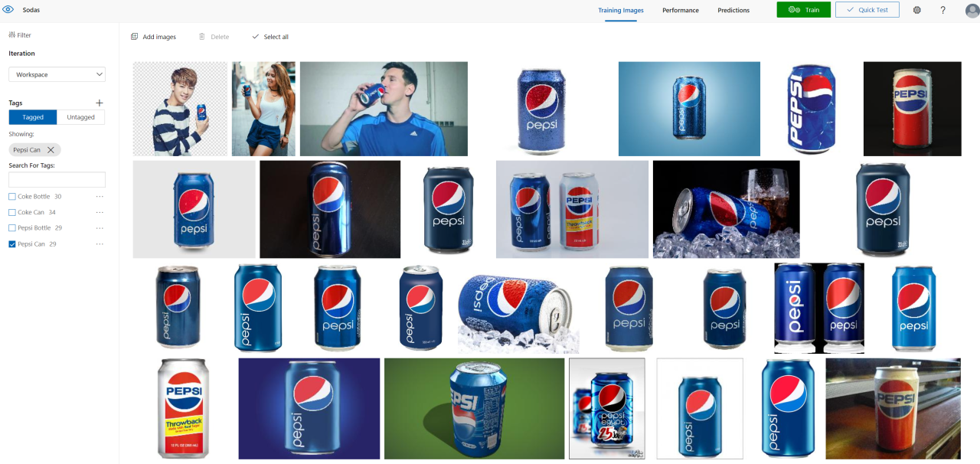Screen dimensions: 980x464
Task: Click the Custom Vision eye logo
Action: [x=8, y=10]
